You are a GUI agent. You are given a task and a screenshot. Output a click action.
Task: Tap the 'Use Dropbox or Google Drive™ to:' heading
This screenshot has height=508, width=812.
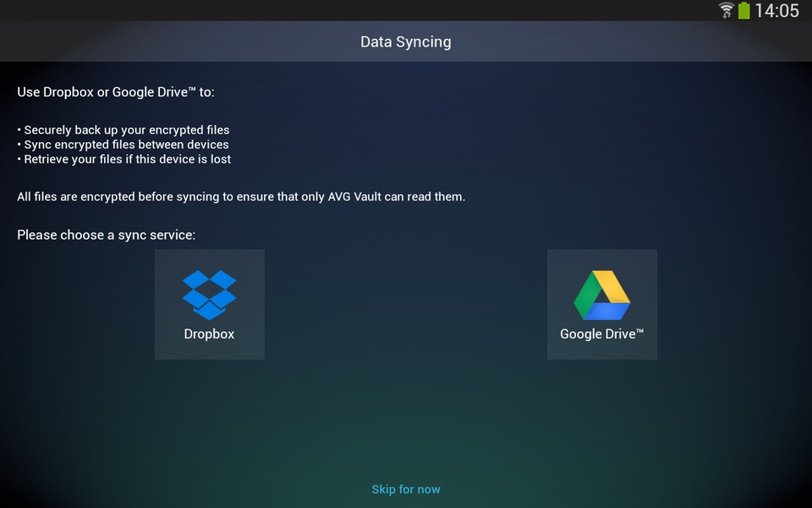click(116, 92)
